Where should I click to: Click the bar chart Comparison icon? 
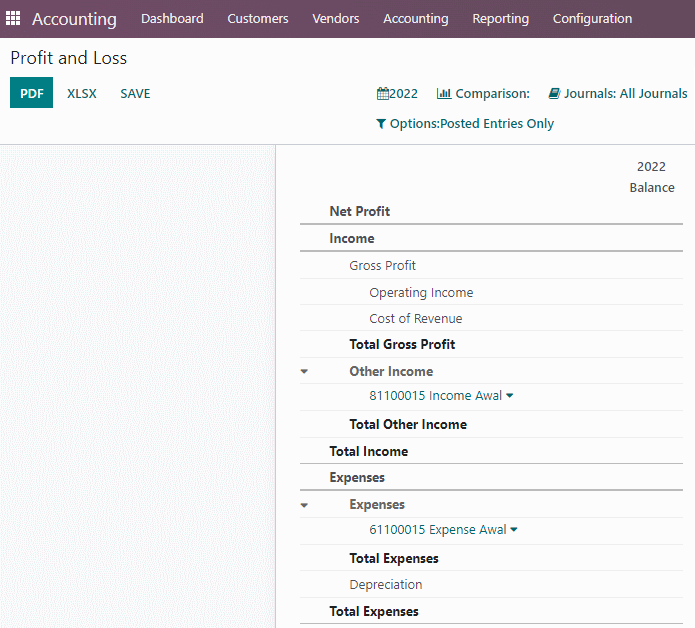pyautogui.click(x=444, y=94)
